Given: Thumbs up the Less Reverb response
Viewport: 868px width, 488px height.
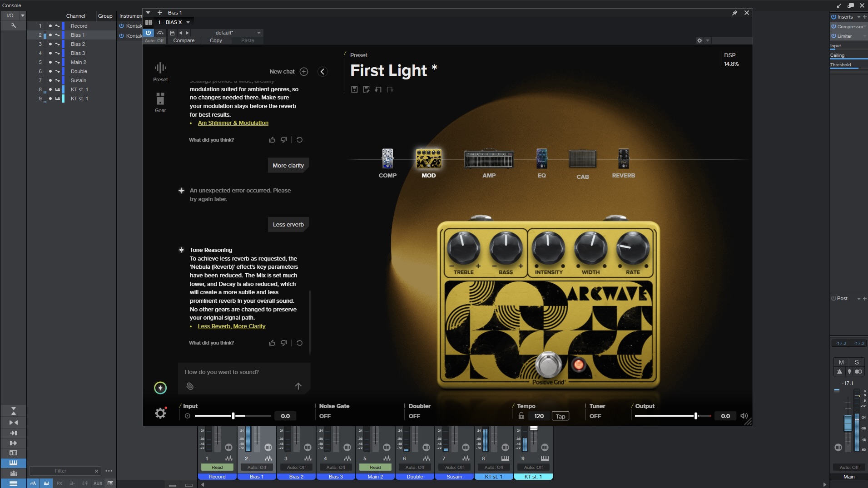Looking at the screenshot, I should tap(272, 343).
